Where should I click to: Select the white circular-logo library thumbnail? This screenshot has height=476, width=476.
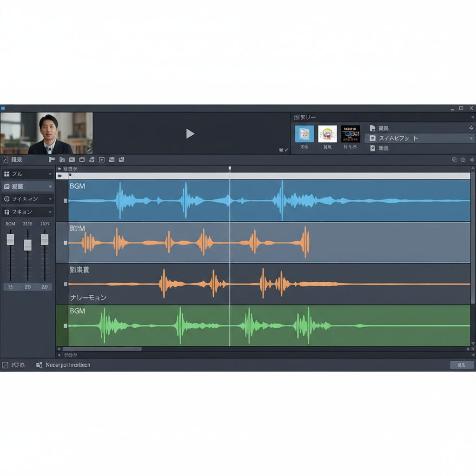click(x=327, y=134)
